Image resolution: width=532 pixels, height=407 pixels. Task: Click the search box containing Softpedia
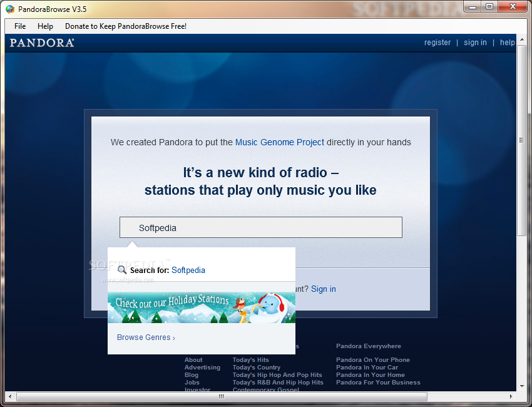coord(260,227)
